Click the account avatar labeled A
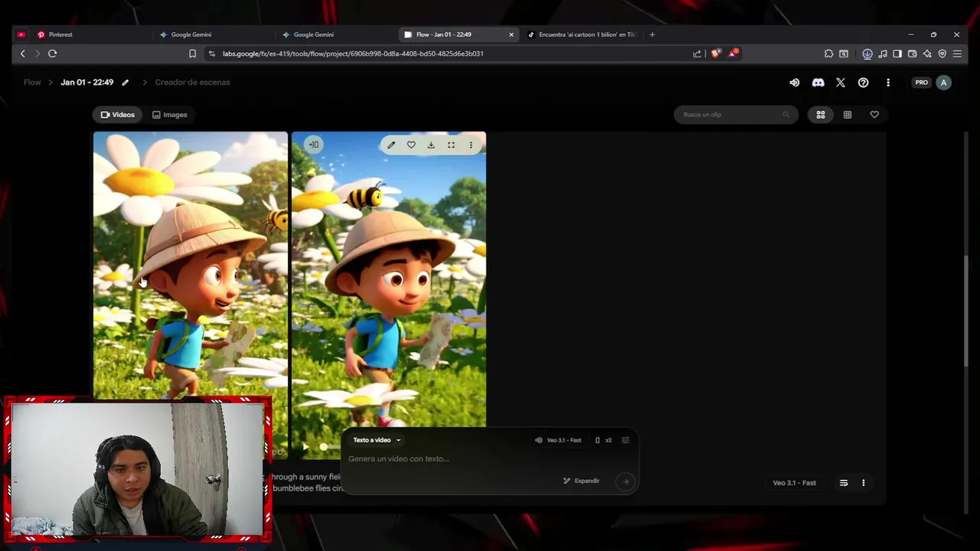 pyautogui.click(x=943, y=83)
